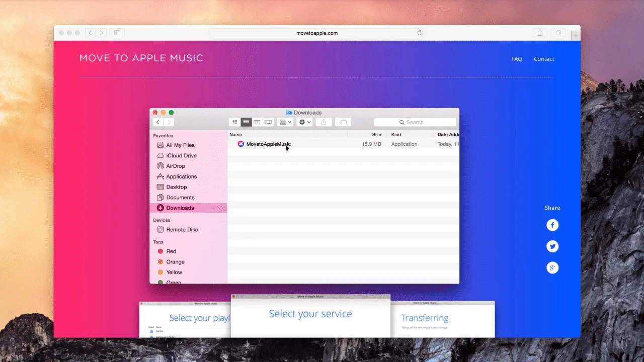The width and height of the screenshot is (644, 362).
Task: Click the Application kind cell
Action: (x=405, y=144)
